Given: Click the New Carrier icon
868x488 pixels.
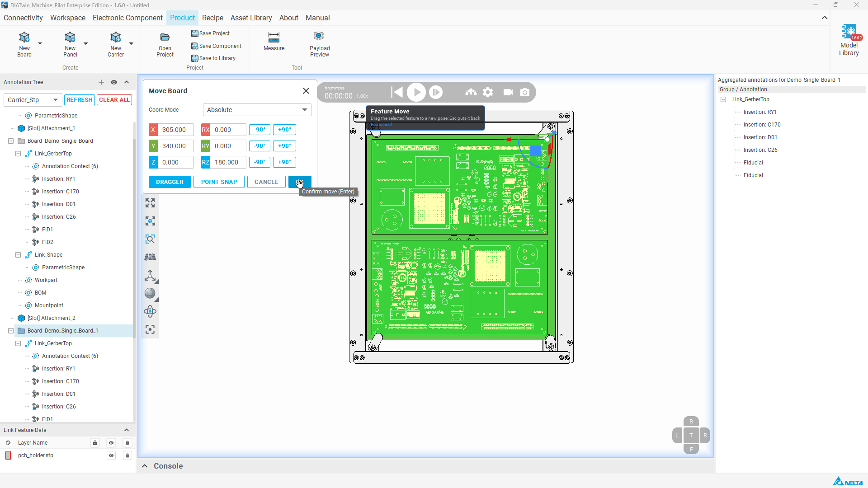Looking at the screenshot, I should (116, 37).
